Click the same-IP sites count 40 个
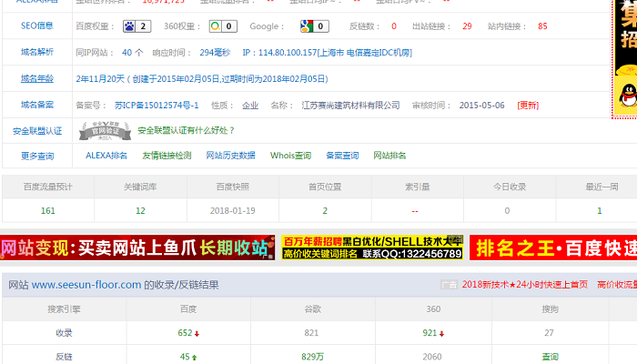This screenshot has height=364, width=637. (x=133, y=53)
